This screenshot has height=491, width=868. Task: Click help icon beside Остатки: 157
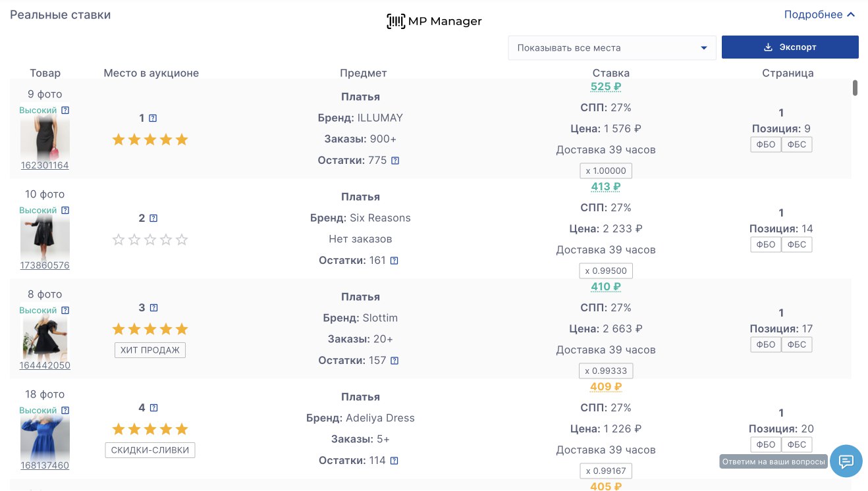coord(395,361)
